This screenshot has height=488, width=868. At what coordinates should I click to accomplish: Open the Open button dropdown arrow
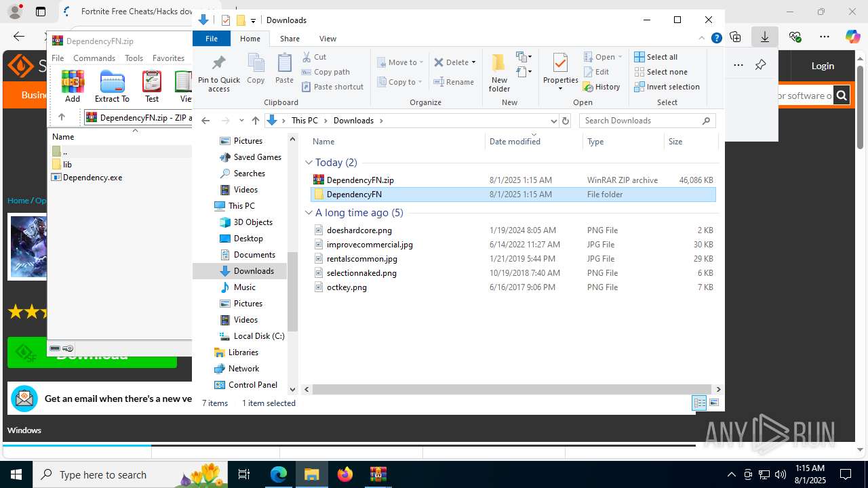click(x=620, y=57)
